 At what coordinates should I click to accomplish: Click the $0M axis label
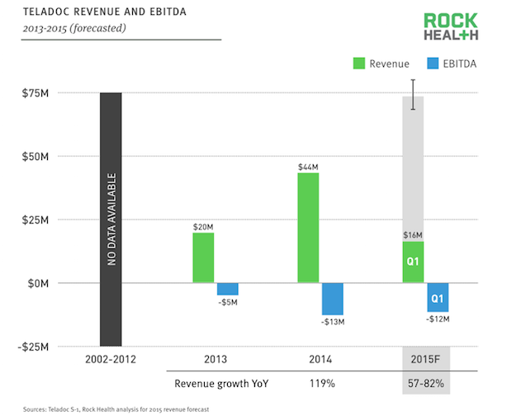pos(38,283)
